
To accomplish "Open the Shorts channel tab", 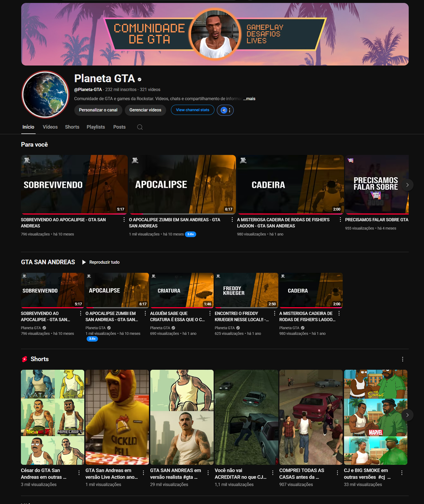I will pyautogui.click(x=72, y=127).
